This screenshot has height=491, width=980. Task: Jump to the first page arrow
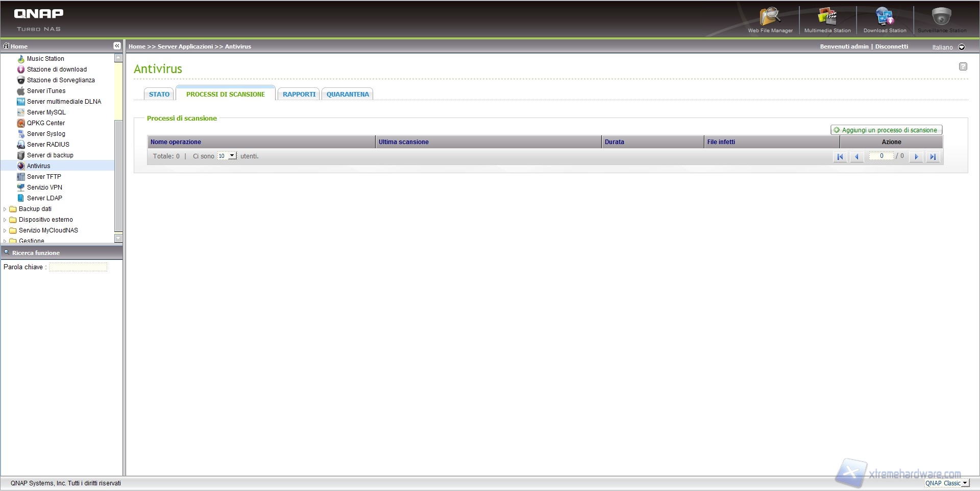840,157
